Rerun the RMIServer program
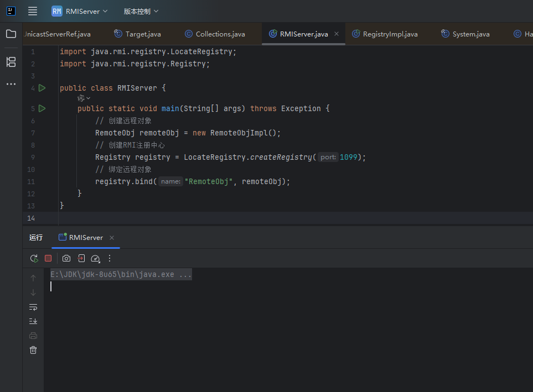This screenshot has height=392, width=533. (x=34, y=258)
